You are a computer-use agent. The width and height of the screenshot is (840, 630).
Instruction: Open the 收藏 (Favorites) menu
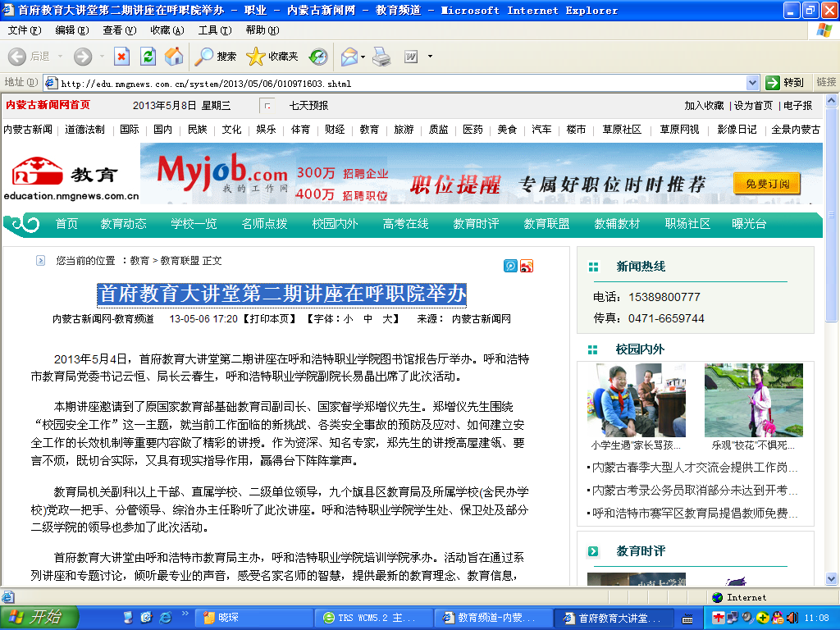point(166,30)
